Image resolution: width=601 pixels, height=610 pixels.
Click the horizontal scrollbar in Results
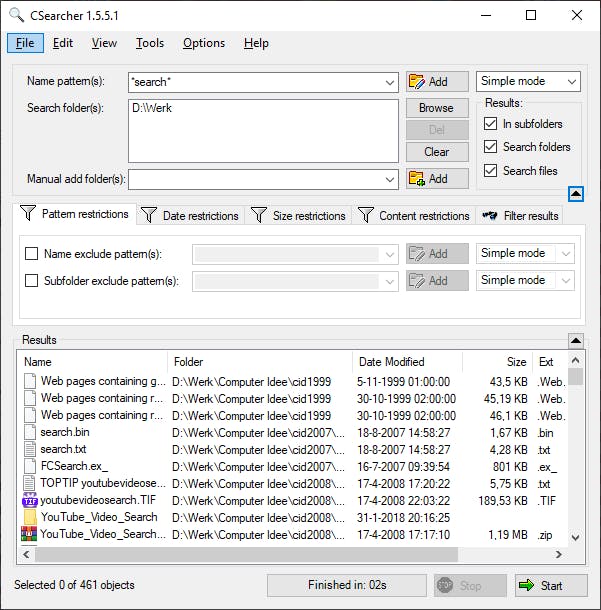pyautogui.click(x=246, y=554)
